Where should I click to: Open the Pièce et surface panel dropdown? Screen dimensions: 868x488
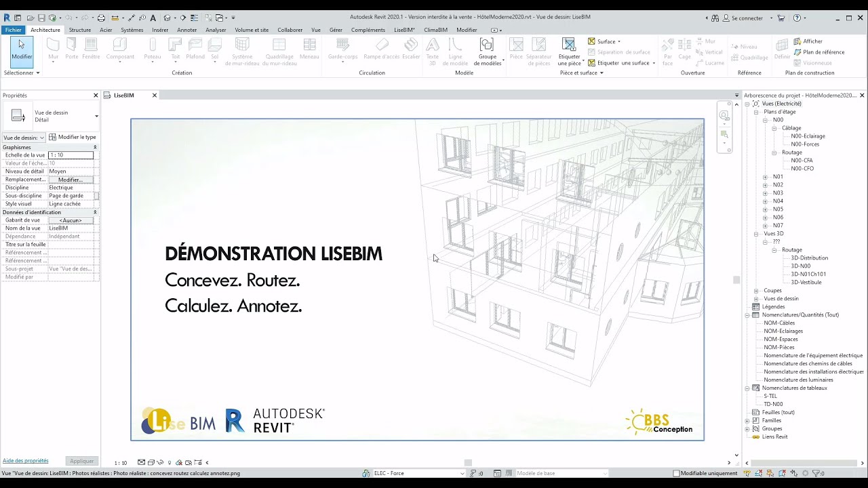coord(581,73)
